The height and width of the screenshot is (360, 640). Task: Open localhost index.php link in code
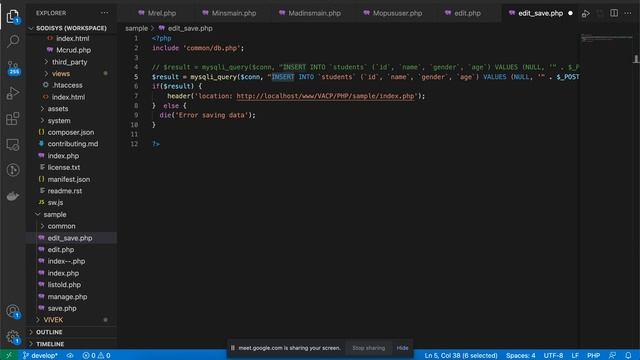click(325, 96)
